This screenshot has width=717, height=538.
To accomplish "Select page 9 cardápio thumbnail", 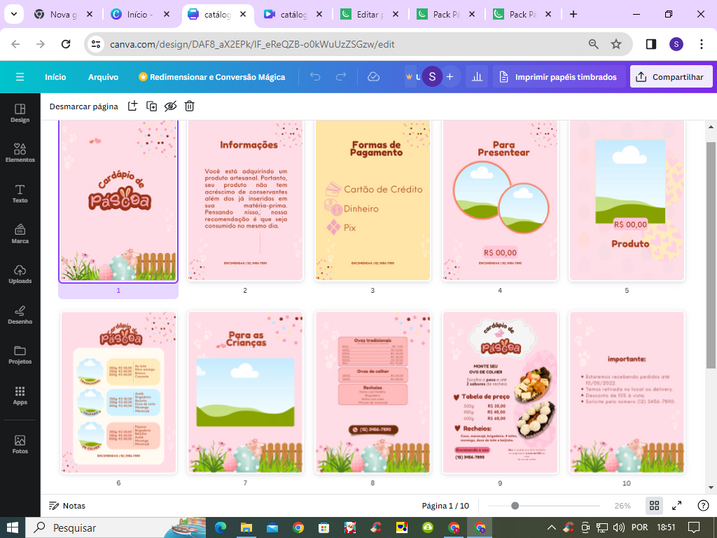I will point(499,392).
